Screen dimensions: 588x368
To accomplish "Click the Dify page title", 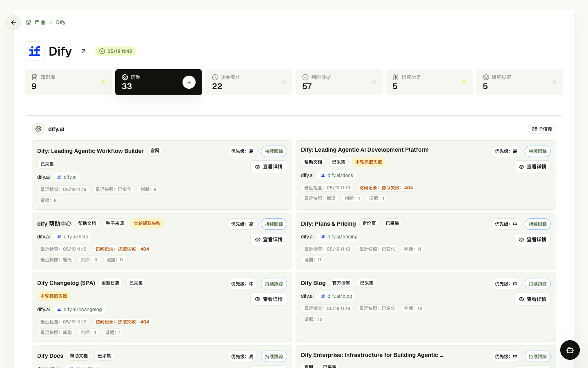I will pos(60,51).
